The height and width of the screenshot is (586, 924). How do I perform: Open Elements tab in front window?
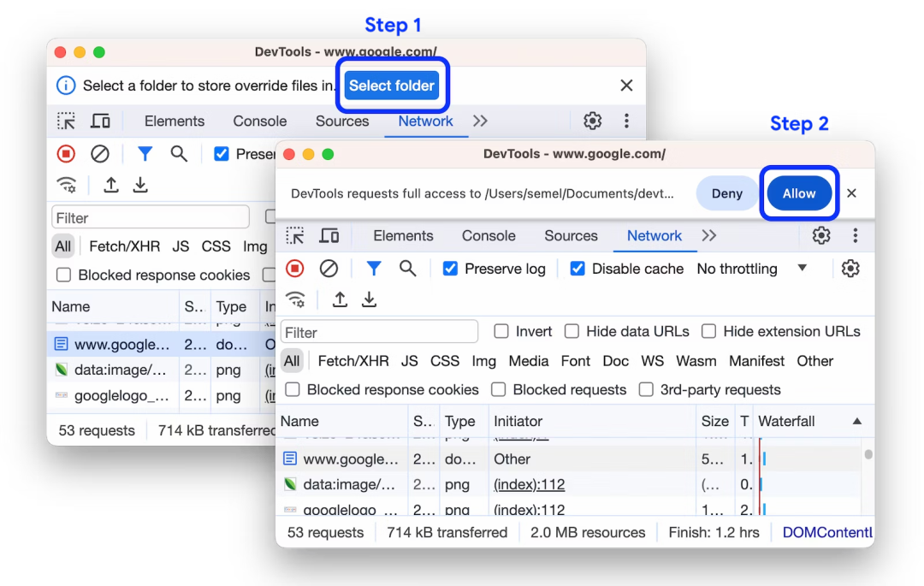point(403,235)
